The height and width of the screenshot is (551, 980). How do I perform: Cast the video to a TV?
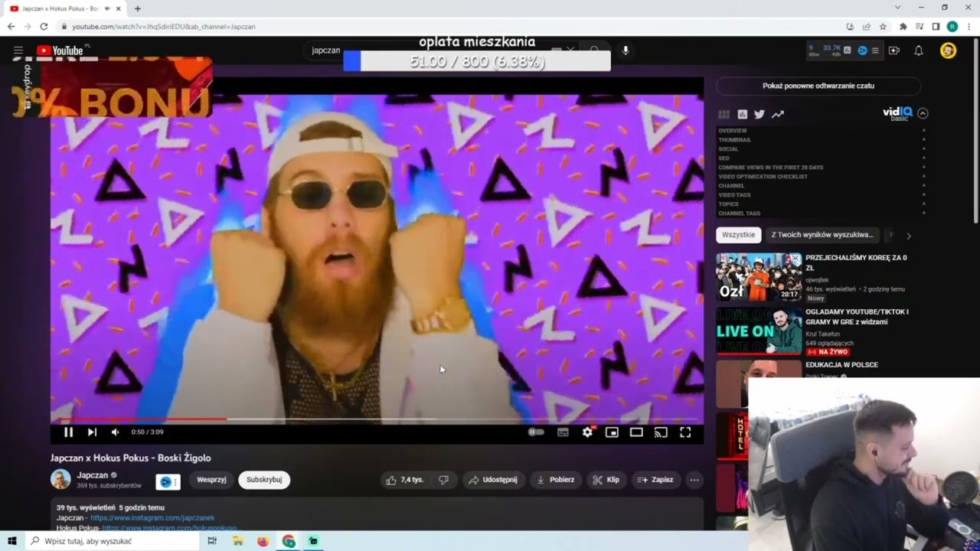[x=661, y=432]
